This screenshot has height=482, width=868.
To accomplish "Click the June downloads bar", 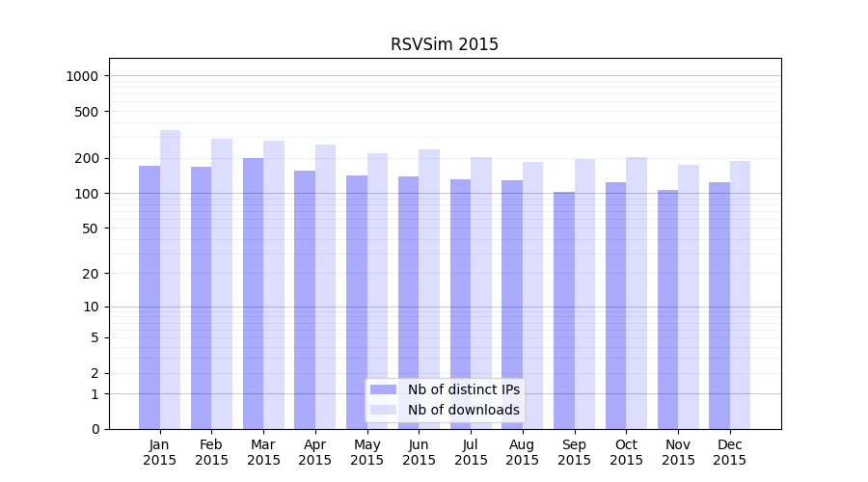I will pos(429,289).
